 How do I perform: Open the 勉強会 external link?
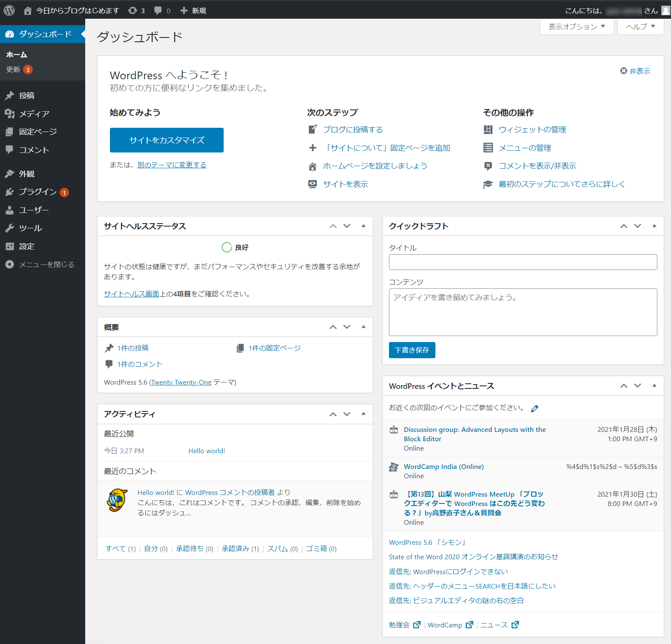(405, 625)
